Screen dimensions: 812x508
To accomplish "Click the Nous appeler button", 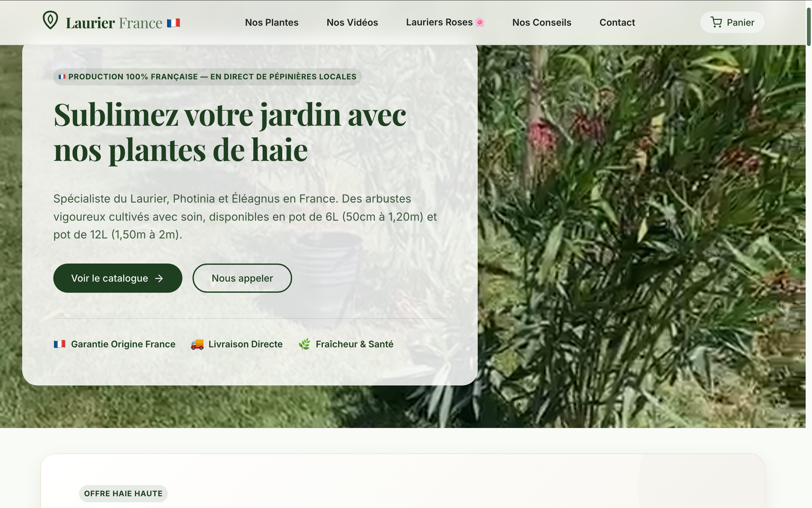I will point(242,278).
